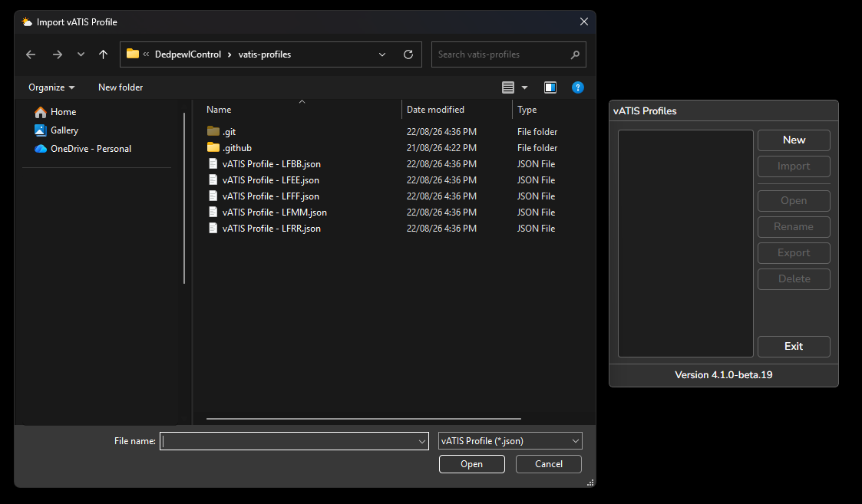Sort by the Type column header
The height and width of the screenshot is (504, 862).
pos(527,110)
